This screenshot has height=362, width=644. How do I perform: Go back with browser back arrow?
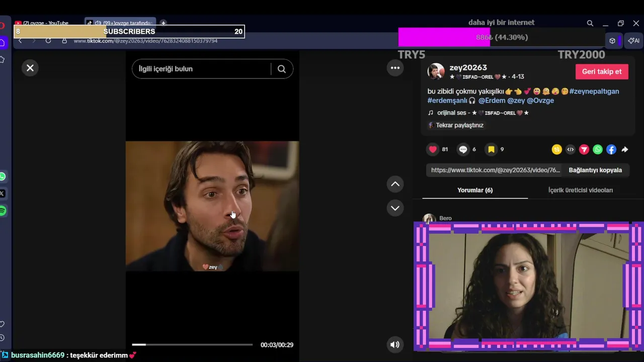tap(20, 41)
